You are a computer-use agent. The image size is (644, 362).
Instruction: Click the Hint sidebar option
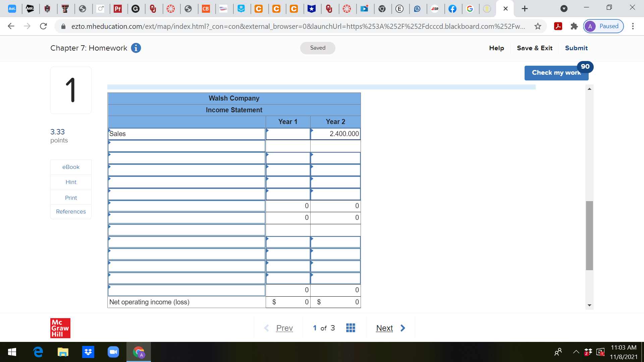pos(71,182)
